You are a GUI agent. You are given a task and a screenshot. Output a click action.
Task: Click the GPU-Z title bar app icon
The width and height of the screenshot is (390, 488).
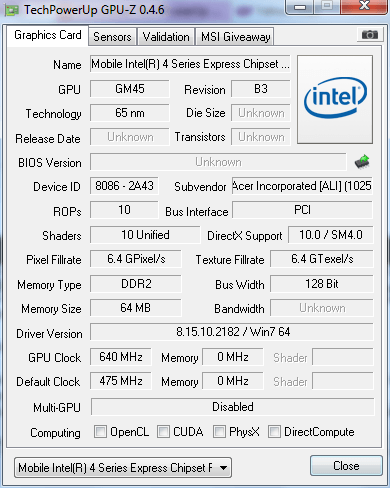pyautogui.click(x=12, y=10)
